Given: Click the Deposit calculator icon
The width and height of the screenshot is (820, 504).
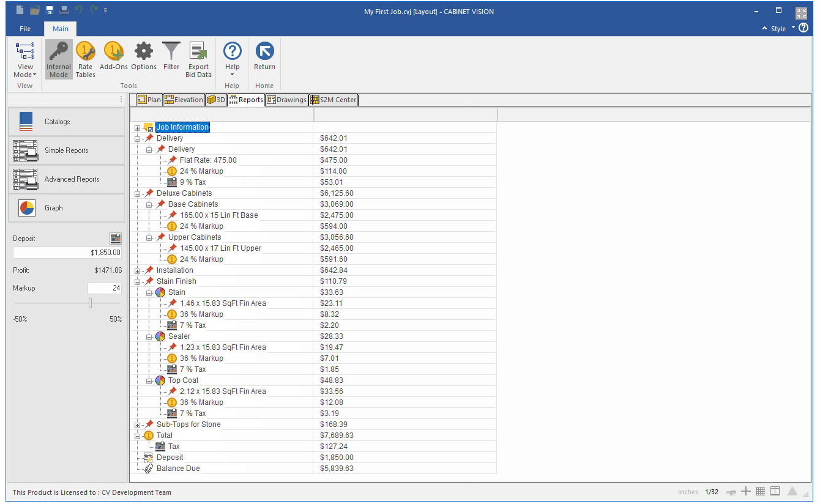Looking at the screenshot, I should pyautogui.click(x=116, y=239).
